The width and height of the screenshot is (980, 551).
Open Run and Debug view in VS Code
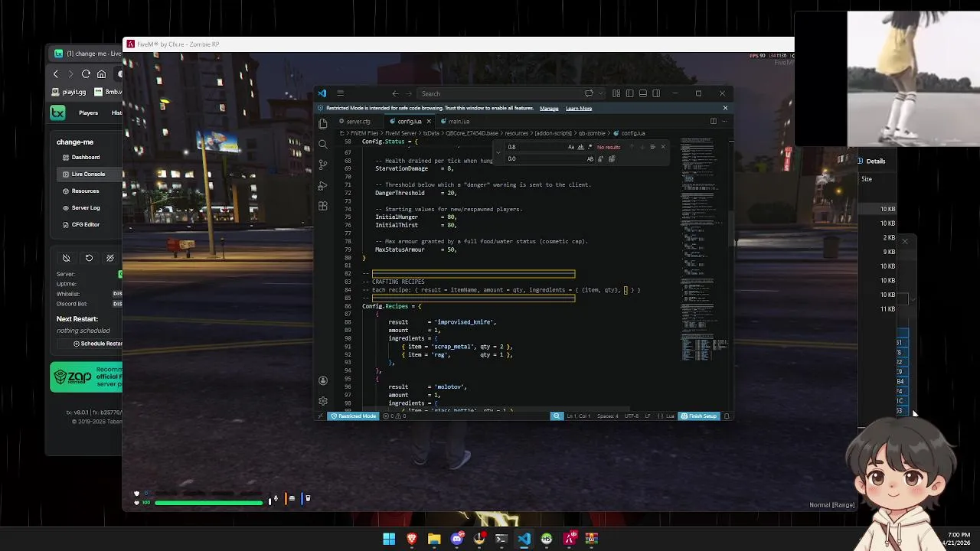322,185
